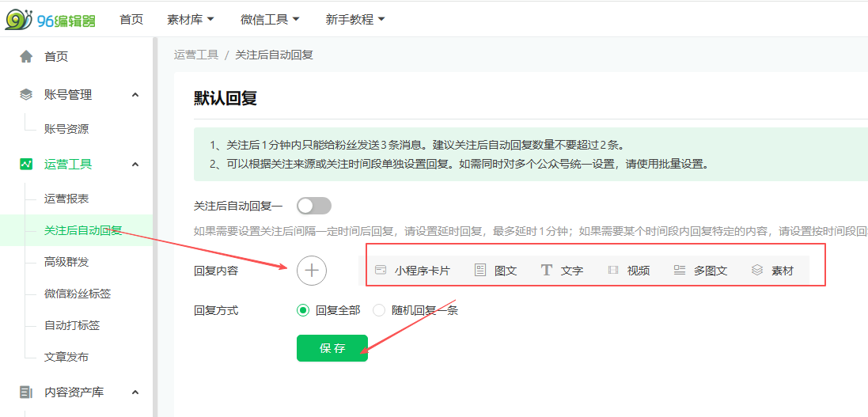Viewport: 868px width, 417px height.
Task: Select the 回复全部 radio option
Action: point(303,310)
